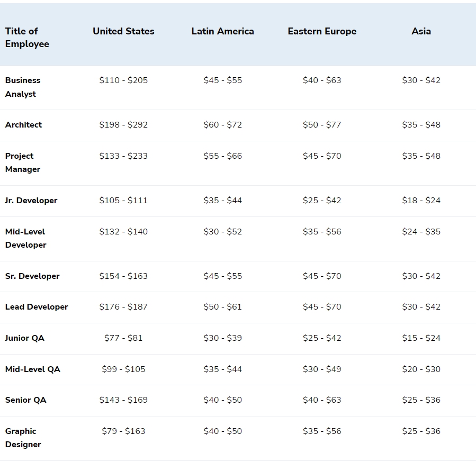Select the $30 - $52 Latin America rate
This screenshot has height=462, width=476.
point(222,232)
